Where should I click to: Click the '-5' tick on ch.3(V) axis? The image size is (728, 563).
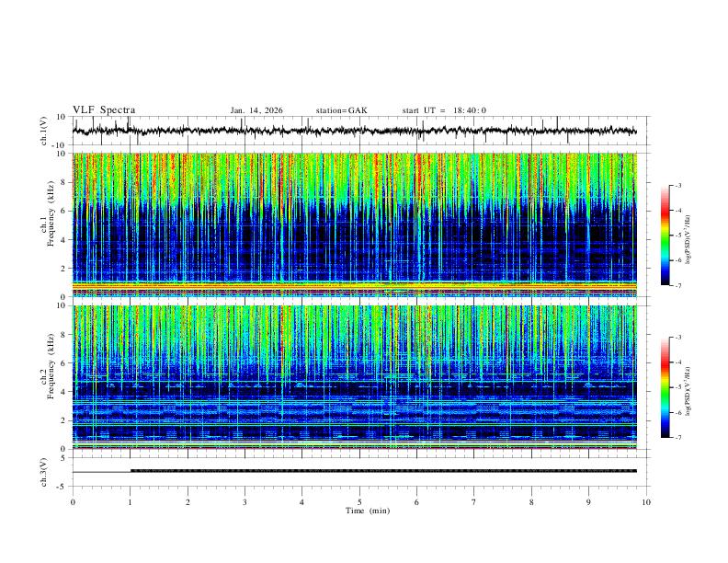62,487
